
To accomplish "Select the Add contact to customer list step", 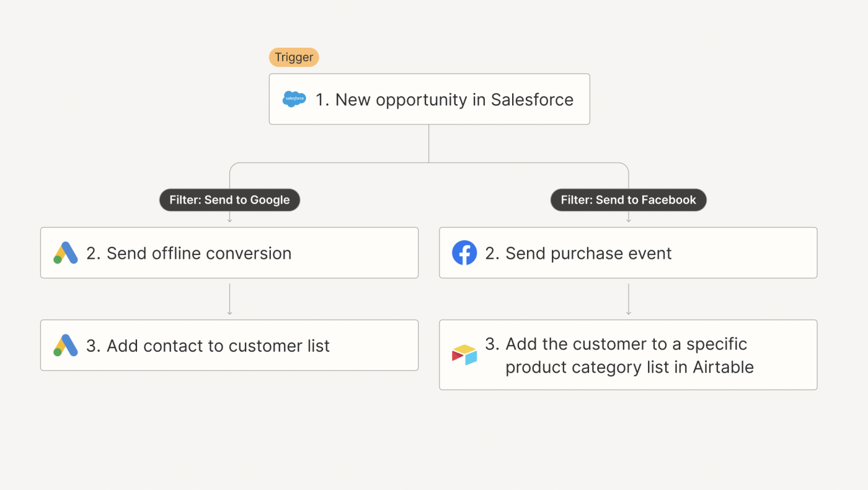I will click(229, 345).
